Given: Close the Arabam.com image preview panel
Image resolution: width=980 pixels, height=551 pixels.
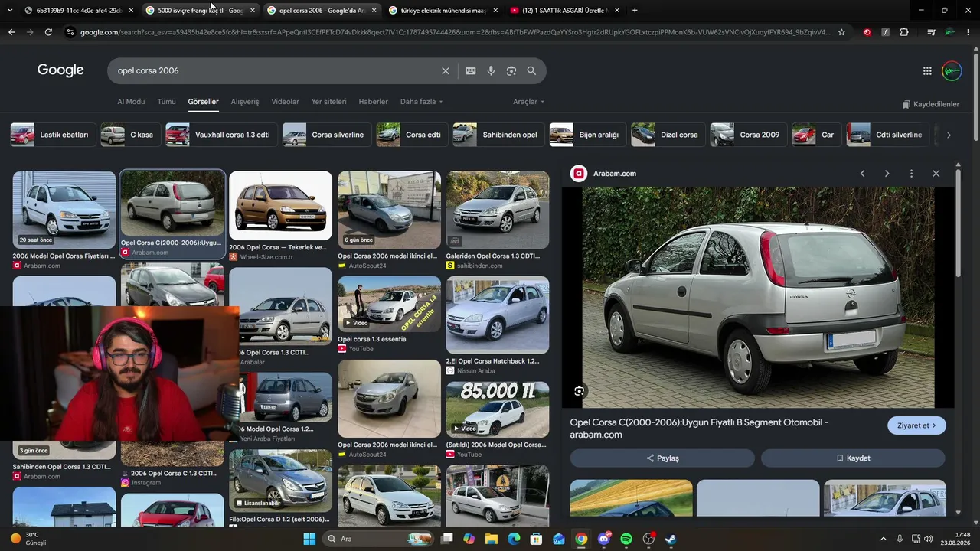Looking at the screenshot, I should click(936, 174).
